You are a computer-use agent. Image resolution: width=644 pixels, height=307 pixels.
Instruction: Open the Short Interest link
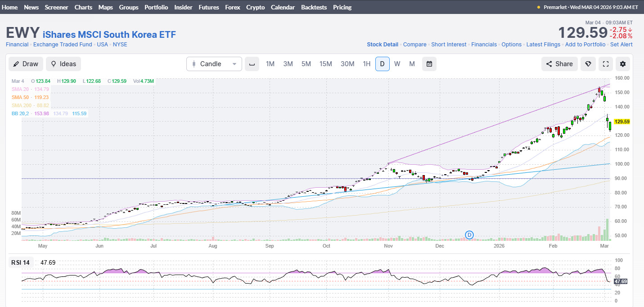point(449,45)
